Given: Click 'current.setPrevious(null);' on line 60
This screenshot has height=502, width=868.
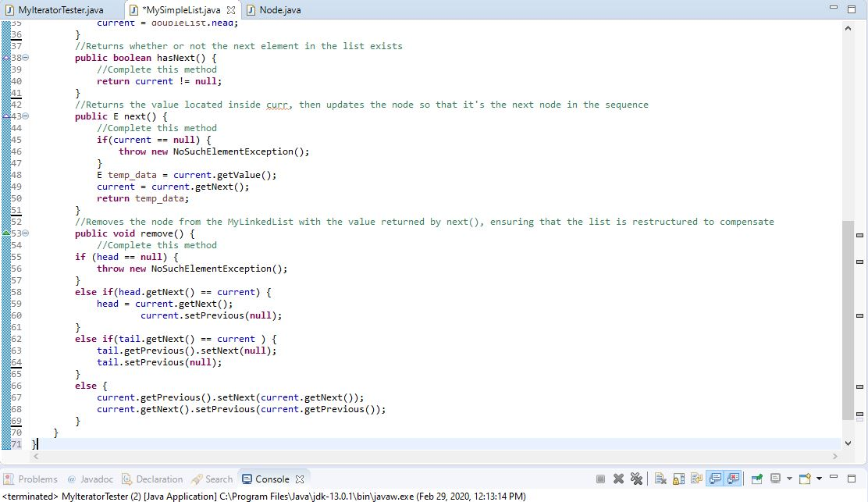Looking at the screenshot, I should tap(211, 315).
